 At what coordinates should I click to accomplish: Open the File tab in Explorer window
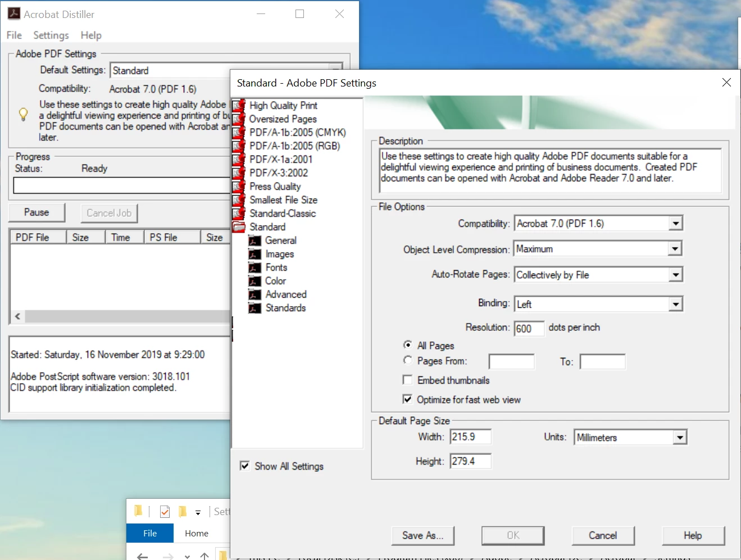click(x=150, y=533)
